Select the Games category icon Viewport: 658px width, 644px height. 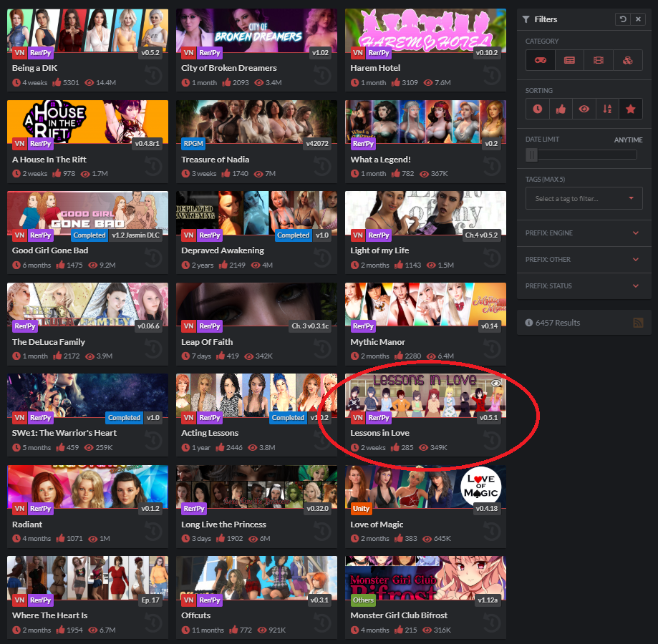pos(540,60)
